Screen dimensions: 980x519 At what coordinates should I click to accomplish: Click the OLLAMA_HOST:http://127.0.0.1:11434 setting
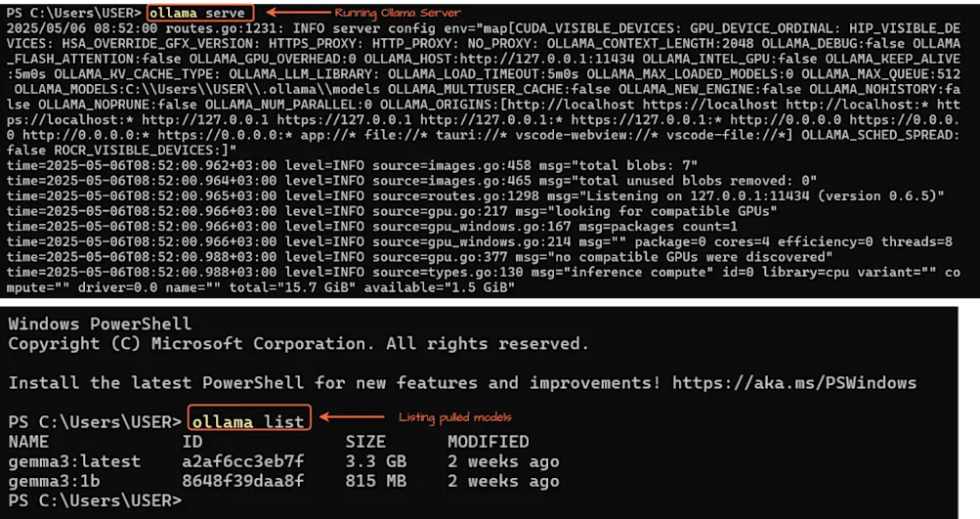coord(498,59)
